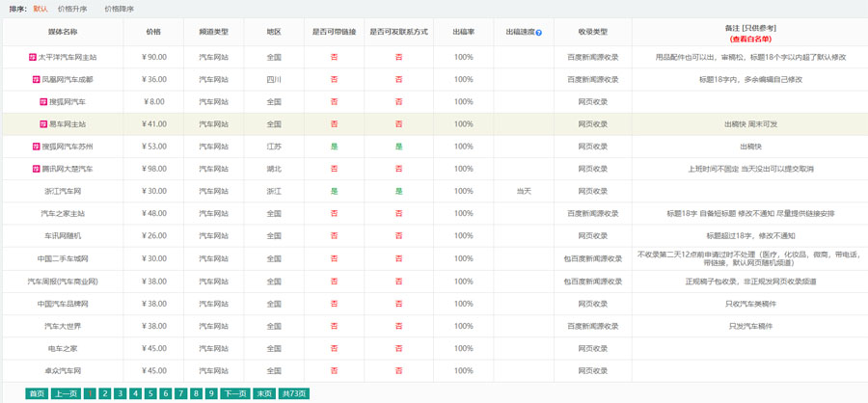The width and height of the screenshot is (868, 403).
Task: Select the 默认 sort option
Action: tap(40, 9)
